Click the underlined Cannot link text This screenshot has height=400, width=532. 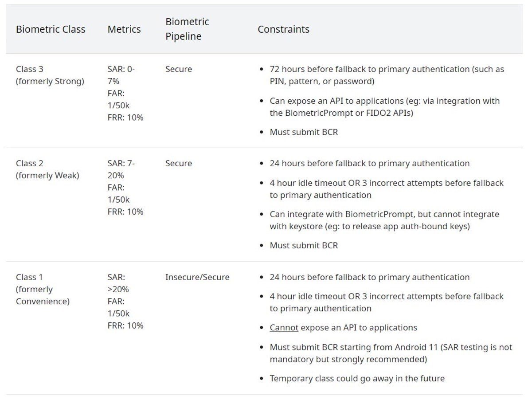(284, 328)
